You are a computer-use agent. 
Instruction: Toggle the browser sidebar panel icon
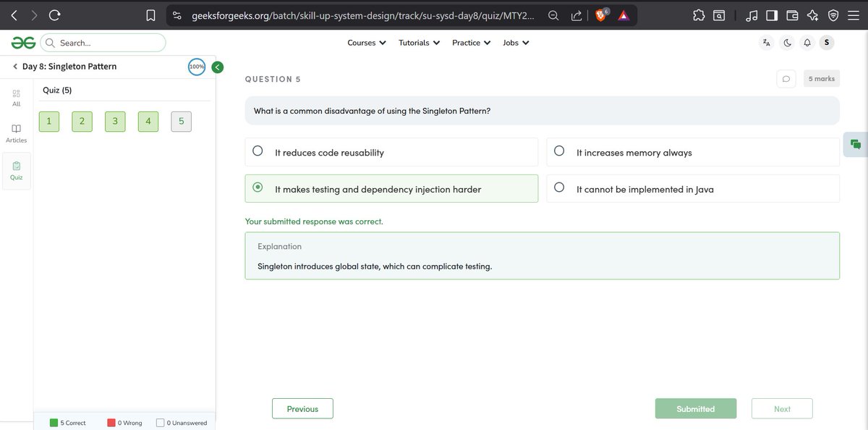[772, 14]
